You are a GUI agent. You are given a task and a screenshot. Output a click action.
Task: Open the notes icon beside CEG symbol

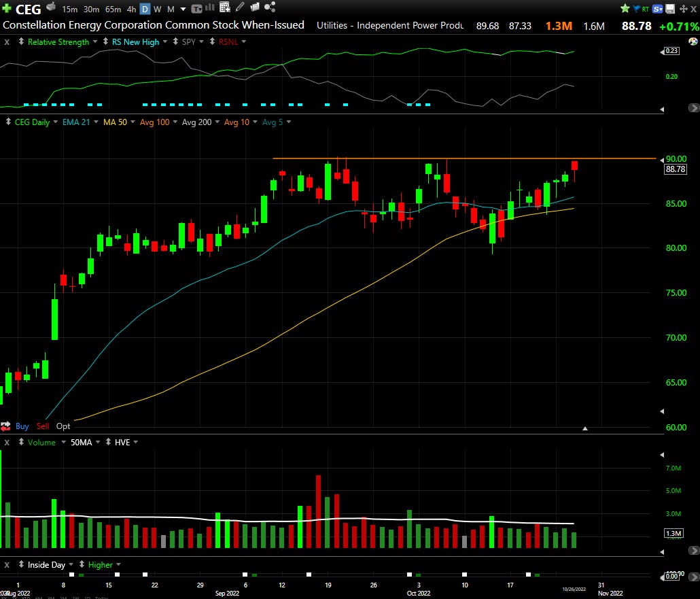click(x=51, y=7)
